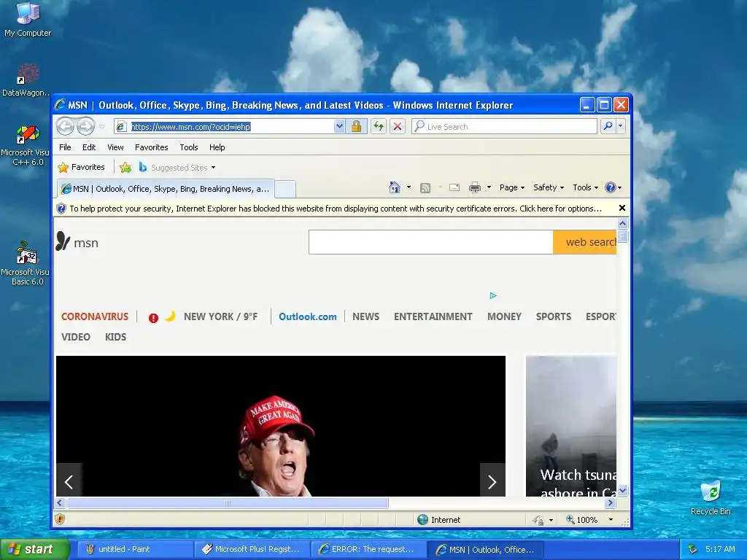Open the MONEY section link

click(505, 316)
